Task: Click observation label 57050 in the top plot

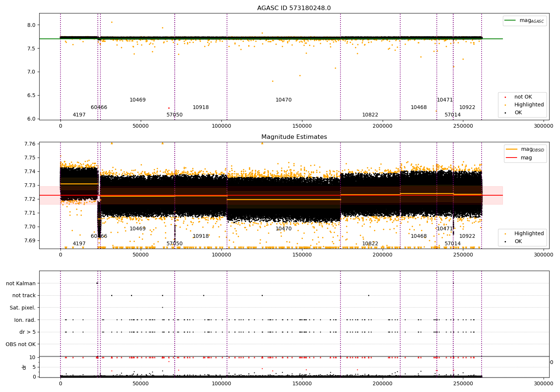Action: [175, 115]
